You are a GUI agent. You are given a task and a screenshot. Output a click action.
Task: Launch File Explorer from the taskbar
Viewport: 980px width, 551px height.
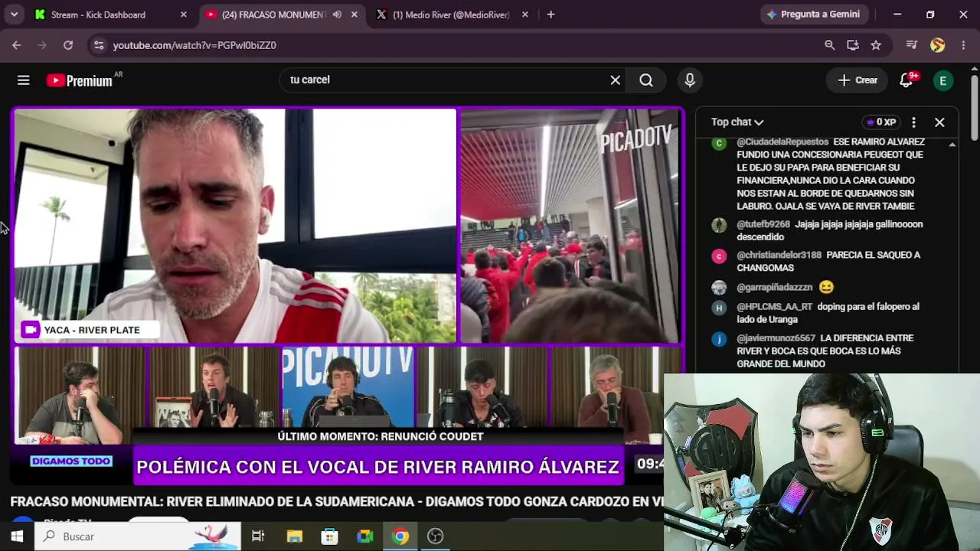(295, 536)
